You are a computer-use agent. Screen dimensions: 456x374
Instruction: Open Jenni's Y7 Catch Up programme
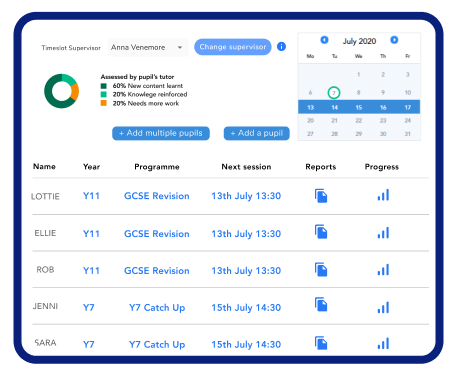coord(157,308)
